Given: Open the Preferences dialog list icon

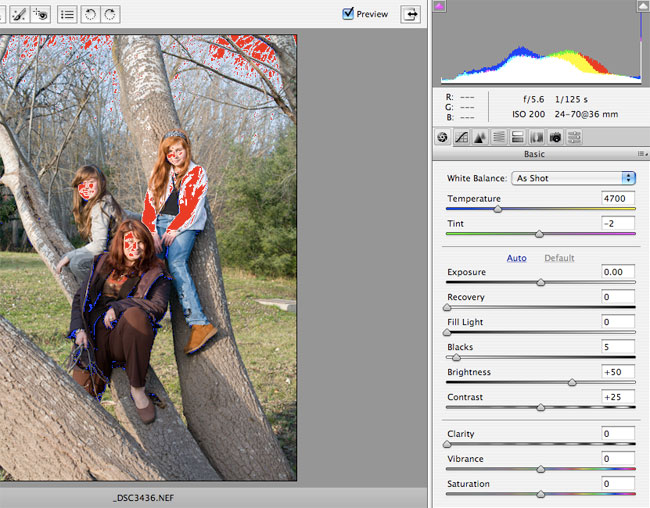Looking at the screenshot, I should [67, 14].
